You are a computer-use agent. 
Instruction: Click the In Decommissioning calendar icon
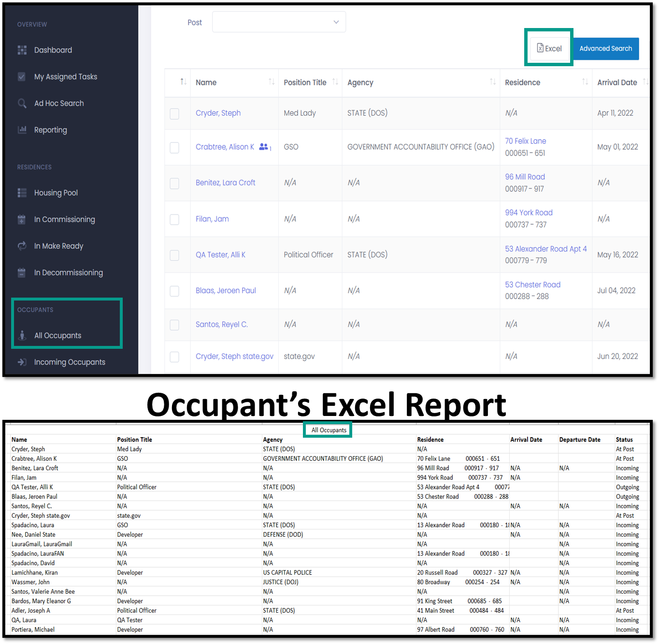click(22, 272)
